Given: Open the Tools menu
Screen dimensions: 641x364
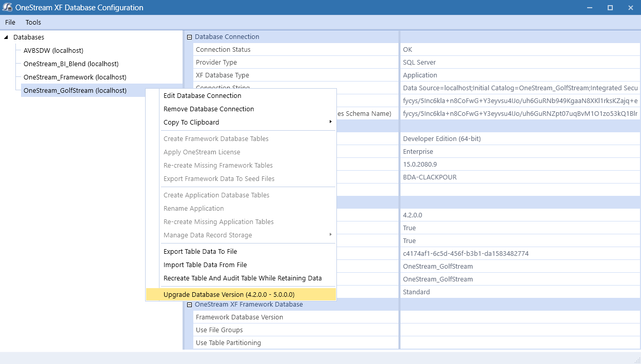Looking at the screenshot, I should 33,23.
